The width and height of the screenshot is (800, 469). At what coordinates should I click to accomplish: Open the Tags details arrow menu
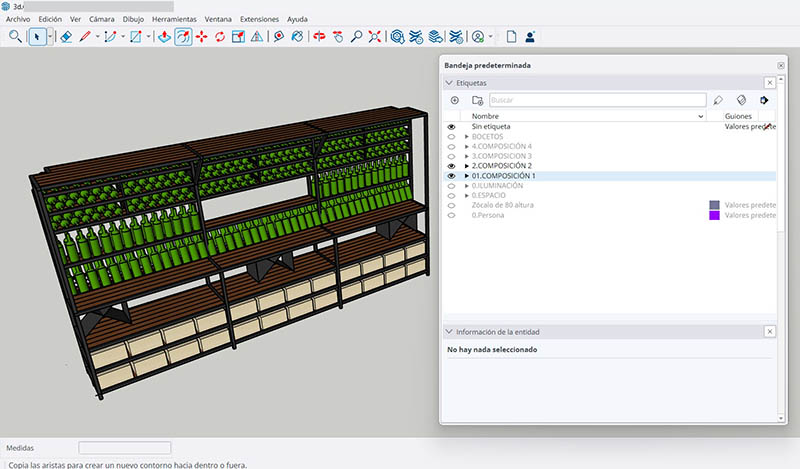pyautogui.click(x=765, y=101)
